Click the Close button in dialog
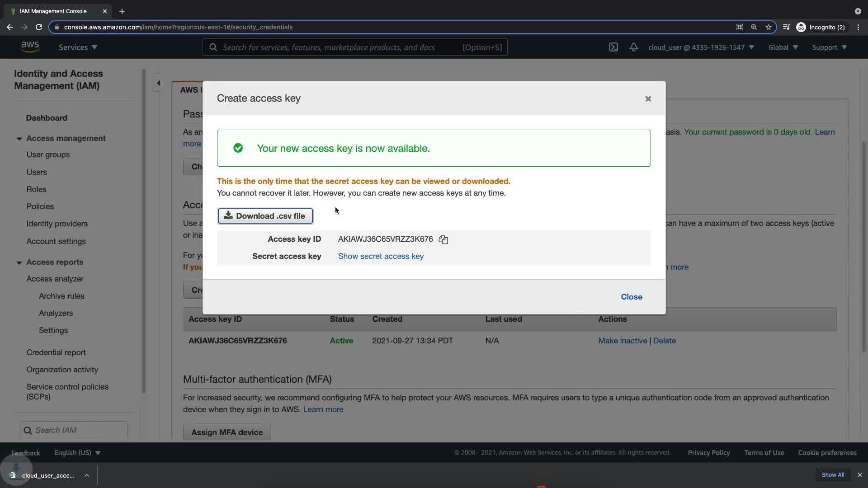The height and width of the screenshot is (488, 868). click(631, 297)
